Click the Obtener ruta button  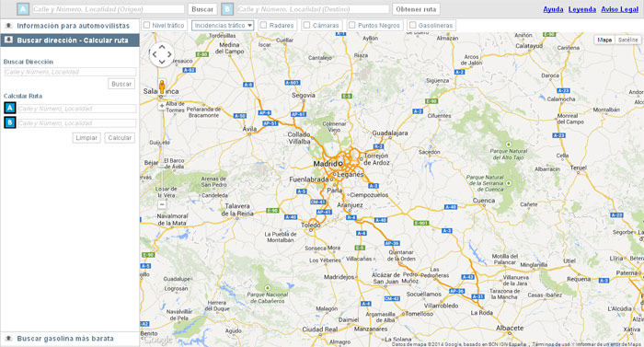click(416, 9)
